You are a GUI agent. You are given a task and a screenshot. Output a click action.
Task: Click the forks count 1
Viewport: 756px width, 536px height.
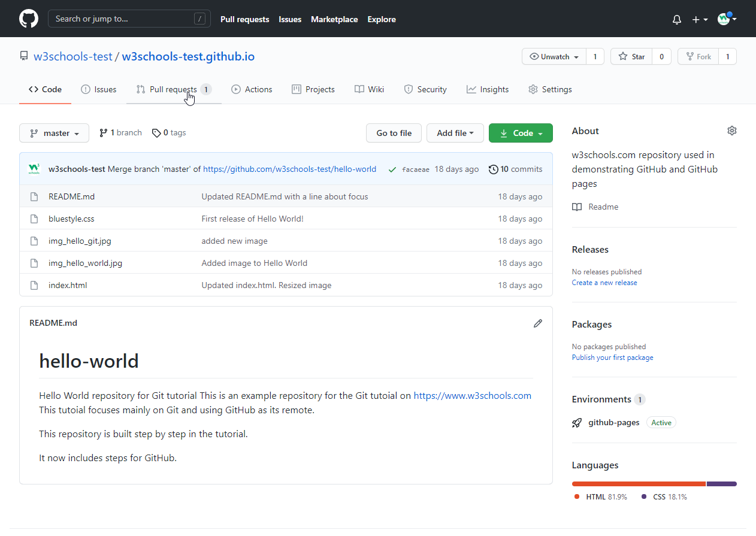point(727,57)
